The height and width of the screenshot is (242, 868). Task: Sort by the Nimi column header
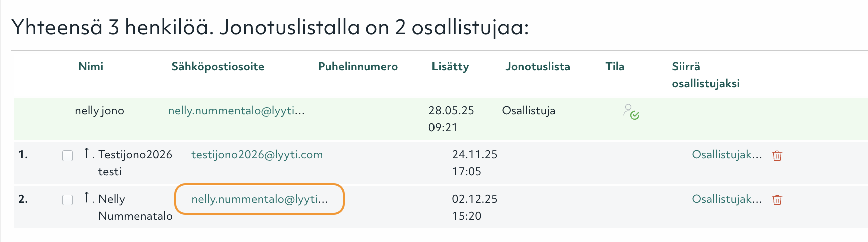click(x=91, y=67)
